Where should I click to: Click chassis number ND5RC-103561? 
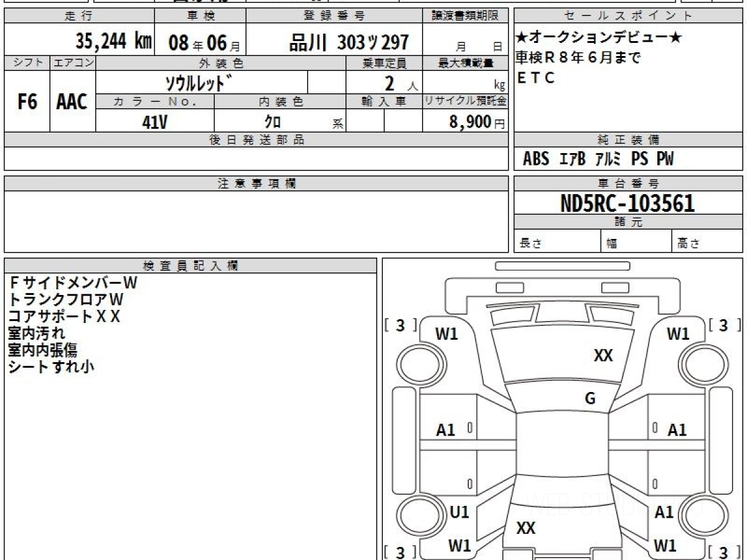[627, 203]
